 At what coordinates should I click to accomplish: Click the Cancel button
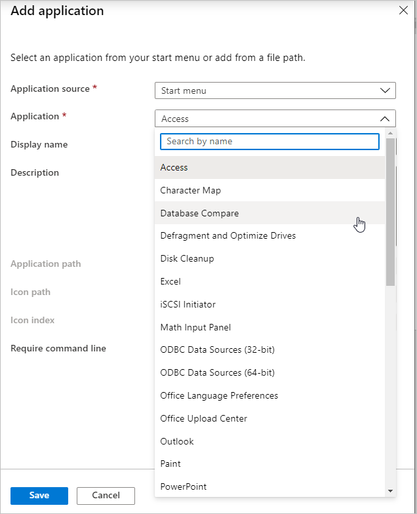tap(106, 496)
